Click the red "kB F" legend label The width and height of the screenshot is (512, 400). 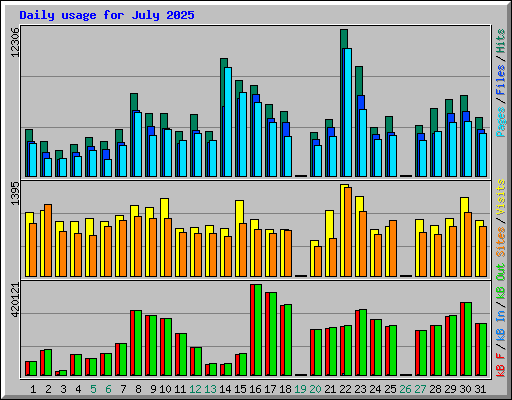coord(501,365)
